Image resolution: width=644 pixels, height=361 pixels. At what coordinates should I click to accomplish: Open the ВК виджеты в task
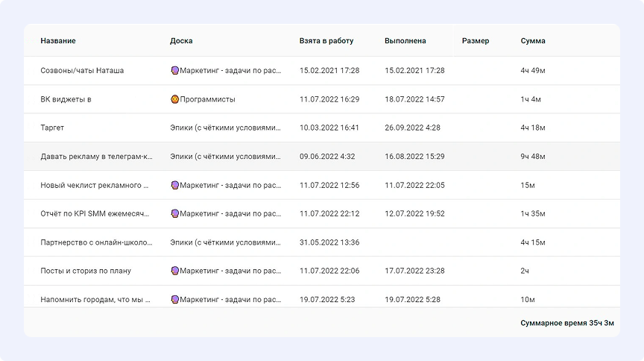point(66,99)
